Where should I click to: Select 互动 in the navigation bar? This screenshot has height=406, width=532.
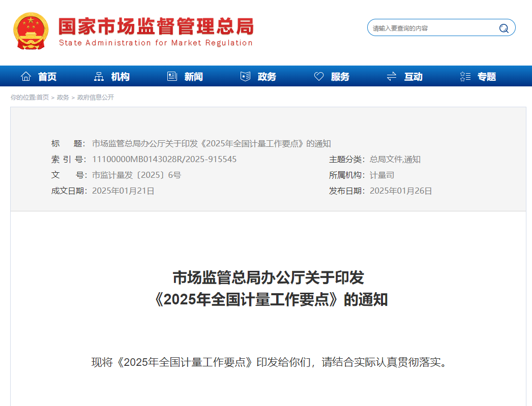pos(413,77)
